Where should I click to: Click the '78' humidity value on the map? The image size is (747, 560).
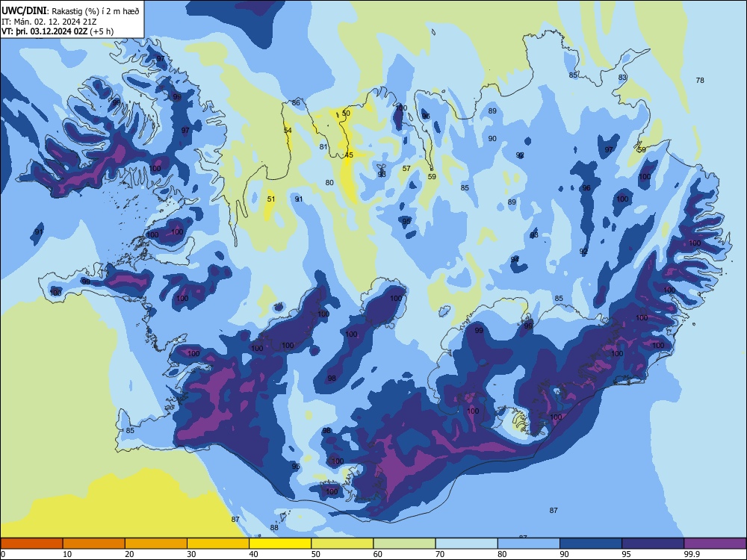700,81
